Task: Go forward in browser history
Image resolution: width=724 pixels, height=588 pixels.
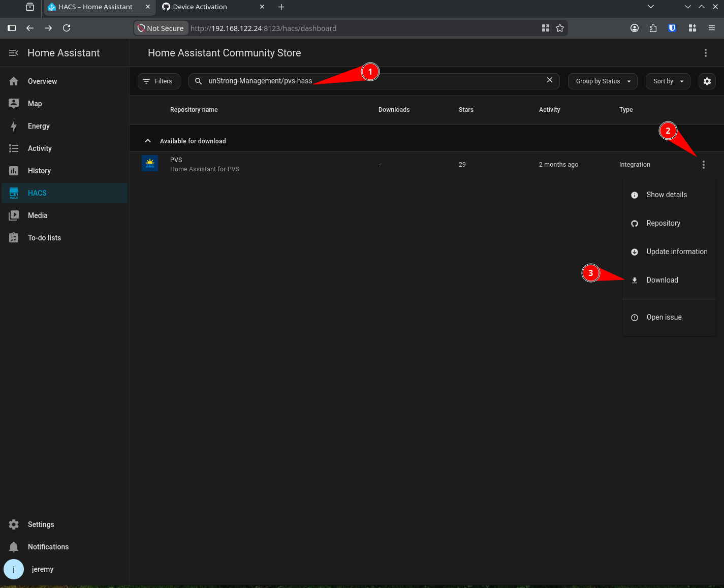Action: coord(48,28)
